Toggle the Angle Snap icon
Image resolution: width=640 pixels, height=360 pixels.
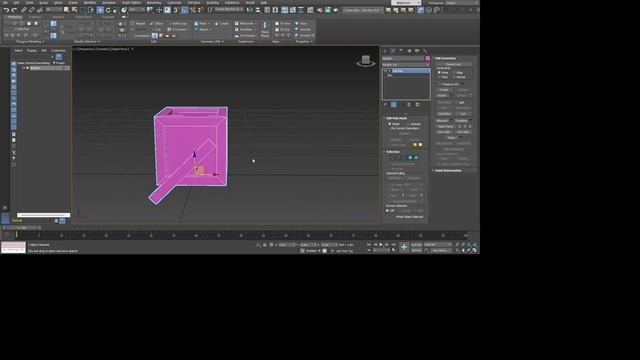pos(184,10)
